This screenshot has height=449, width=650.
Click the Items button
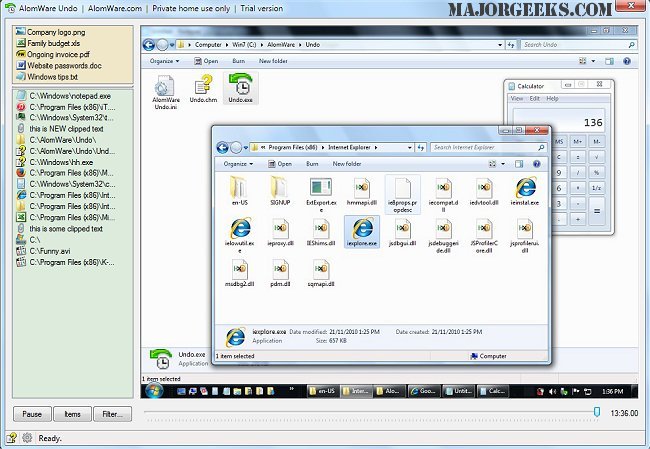[72, 414]
